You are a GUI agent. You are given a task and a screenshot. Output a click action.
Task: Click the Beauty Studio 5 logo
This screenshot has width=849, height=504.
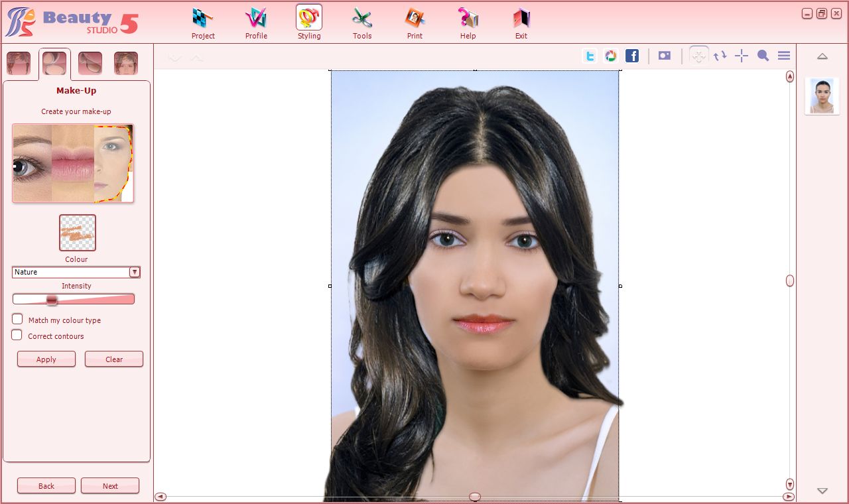(72, 22)
